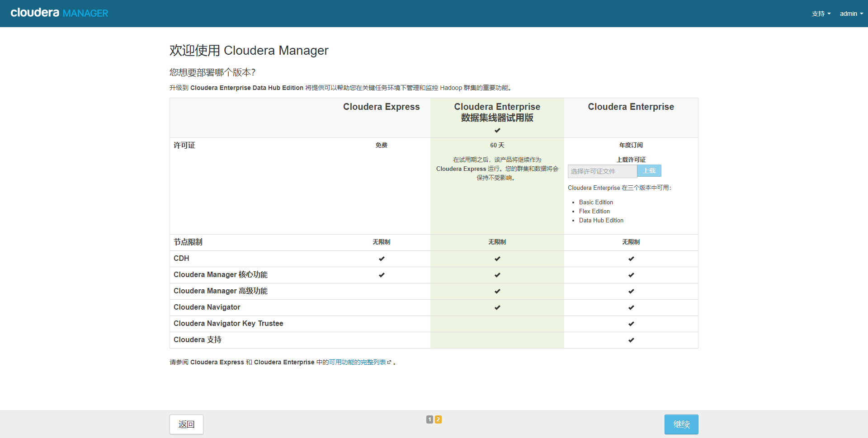This screenshot has width=868, height=438.
Task: Select the Cloudera Express edition column
Action: pyautogui.click(x=381, y=107)
